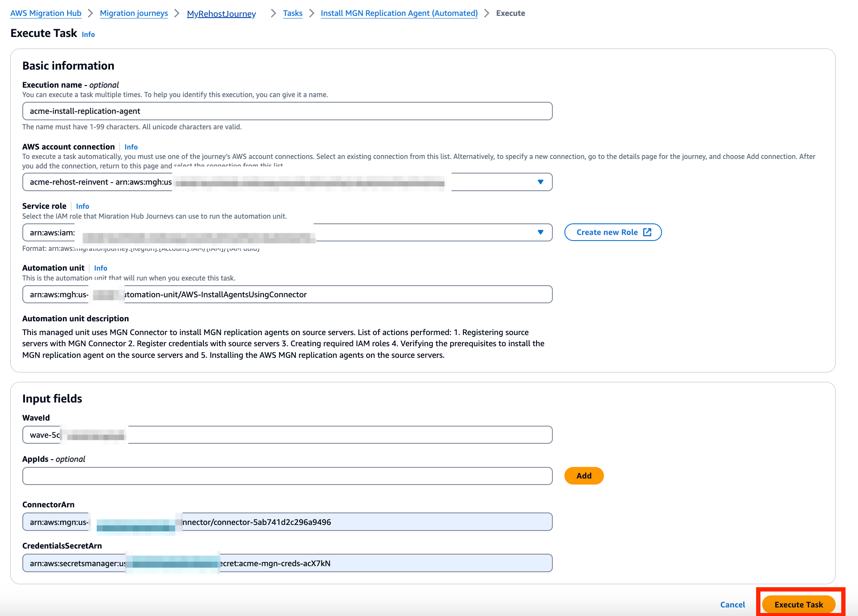The height and width of the screenshot is (616, 858).
Task: Open Install MGN Replication Agent breadcrumb
Action: click(399, 13)
